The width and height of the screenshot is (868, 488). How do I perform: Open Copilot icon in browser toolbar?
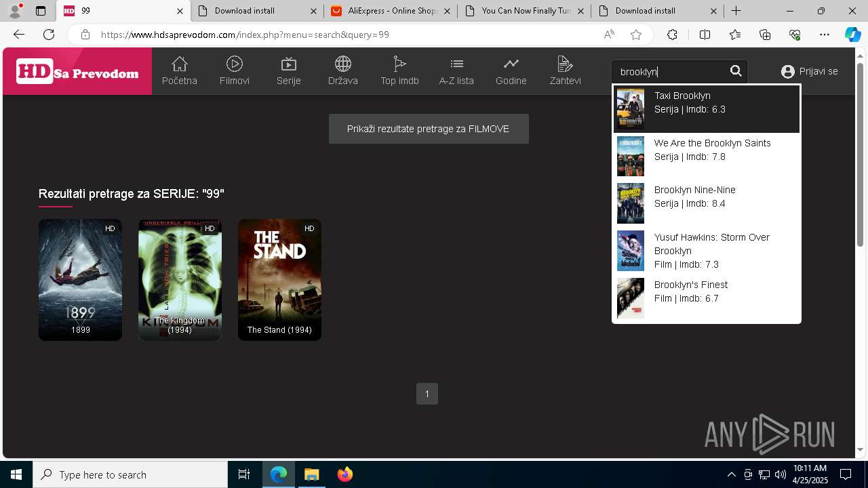[852, 35]
